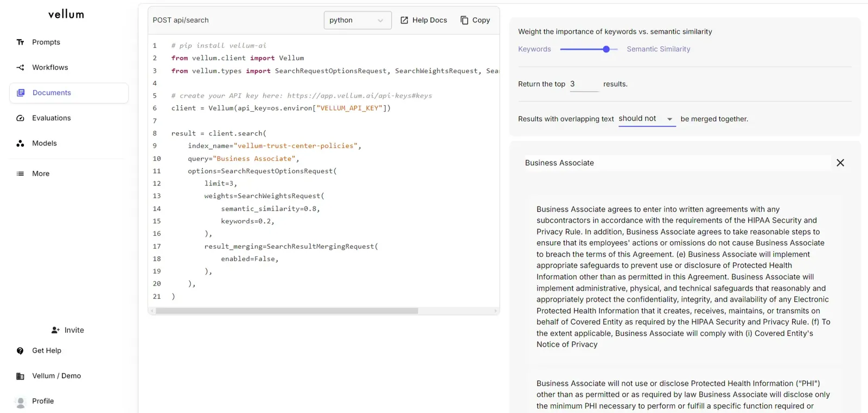868x413 pixels.
Task: Click the 'keywords=0.2' code line
Action: click(247, 221)
